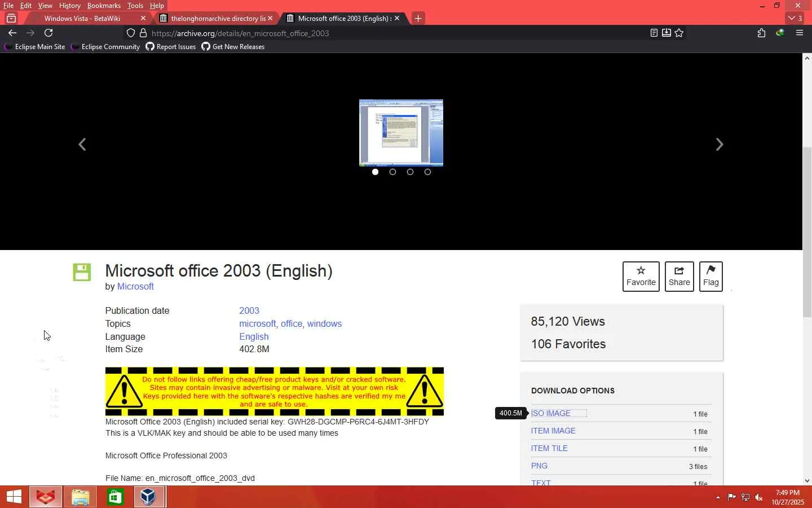The width and height of the screenshot is (812, 508).
Task: Show next carousel image with right arrow
Action: point(720,144)
